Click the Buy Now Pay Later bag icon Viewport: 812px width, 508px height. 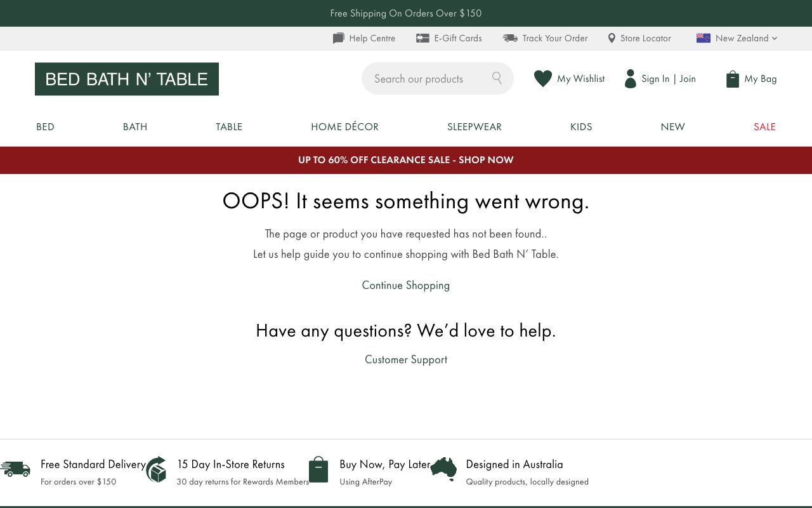pyautogui.click(x=318, y=470)
